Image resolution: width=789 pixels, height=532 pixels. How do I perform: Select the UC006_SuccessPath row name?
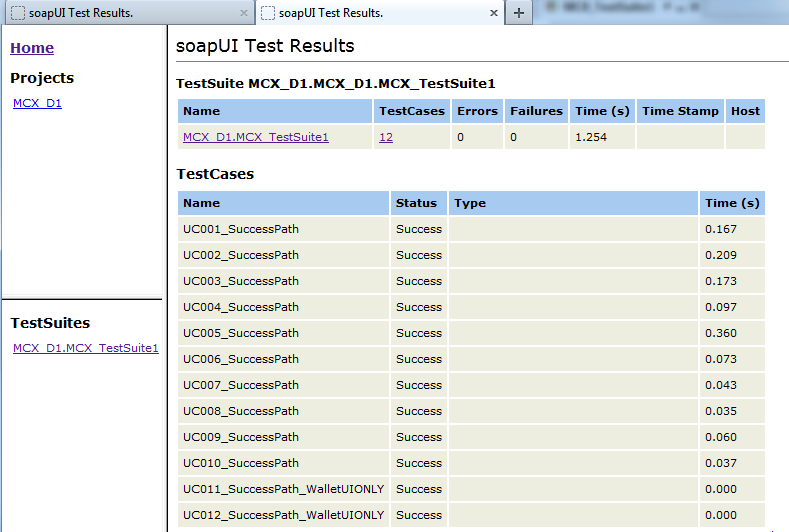click(x=241, y=359)
